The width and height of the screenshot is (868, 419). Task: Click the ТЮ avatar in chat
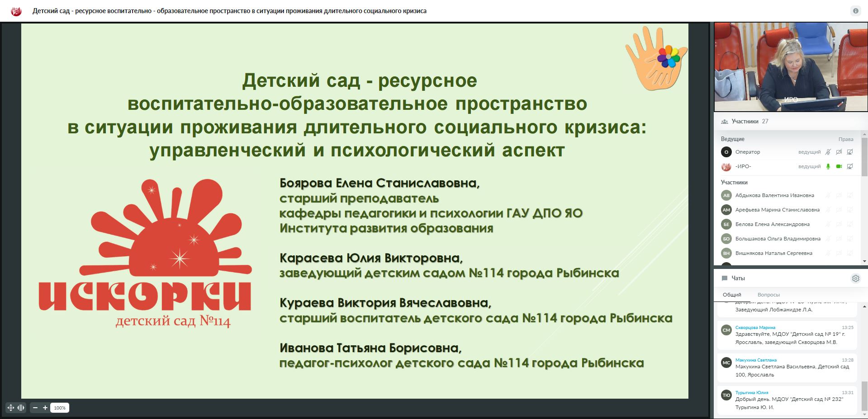tap(726, 395)
